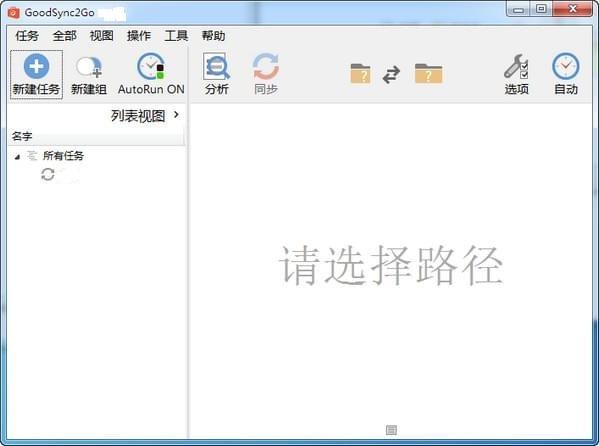
Task: Open the 任务 menu
Action: (x=27, y=36)
